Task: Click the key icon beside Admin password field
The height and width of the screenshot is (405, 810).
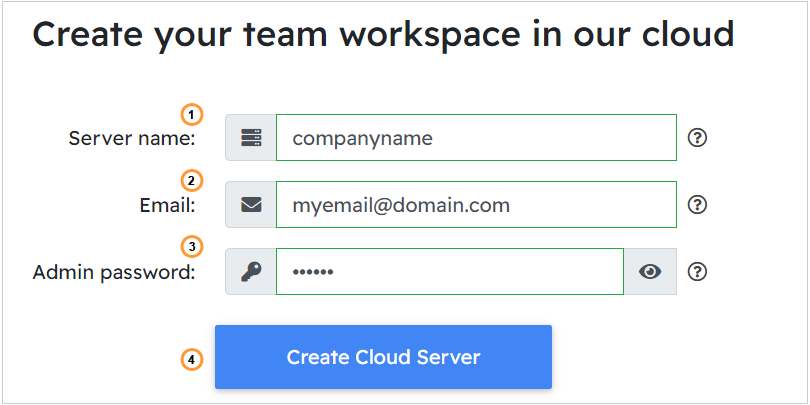Action: (252, 272)
